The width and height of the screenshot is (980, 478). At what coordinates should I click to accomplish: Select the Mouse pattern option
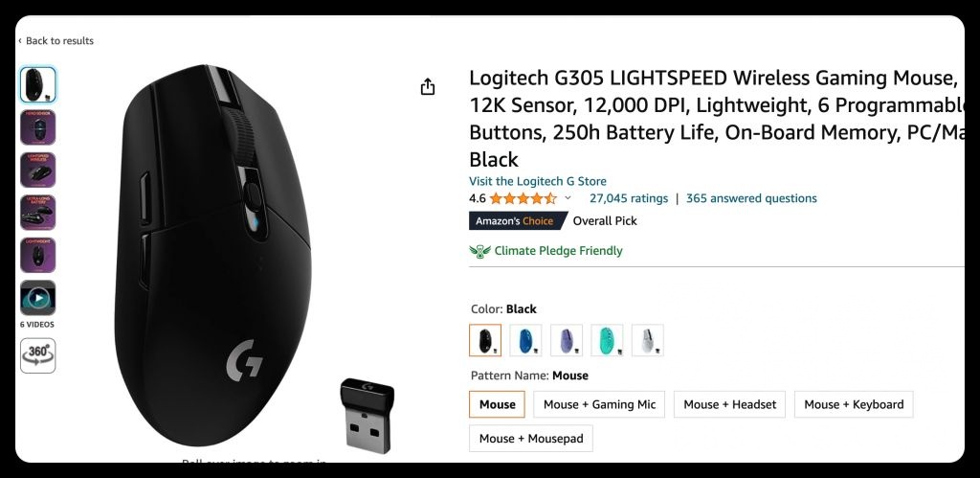pos(498,404)
